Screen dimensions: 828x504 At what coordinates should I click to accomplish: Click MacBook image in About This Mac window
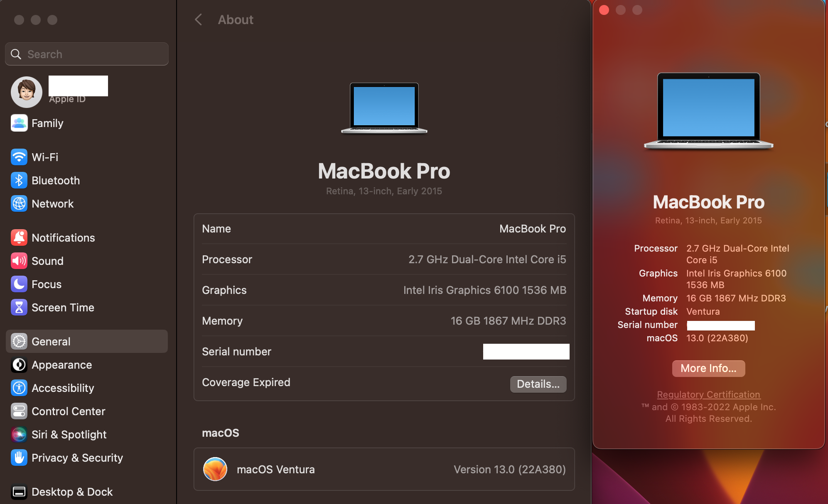(709, 111)
